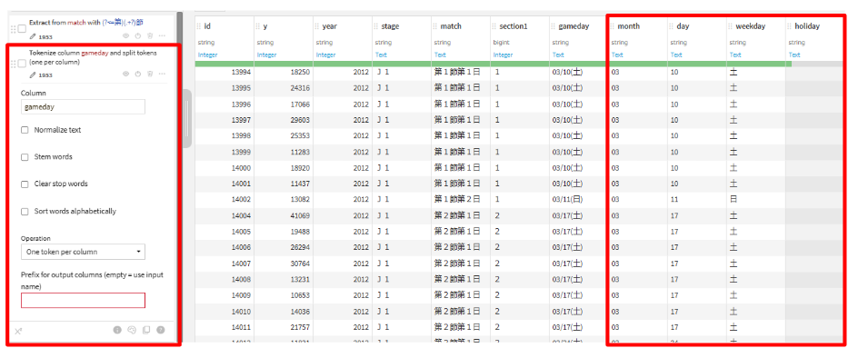
Task: Select the y cell with value 41069
Action: (284, 215)
